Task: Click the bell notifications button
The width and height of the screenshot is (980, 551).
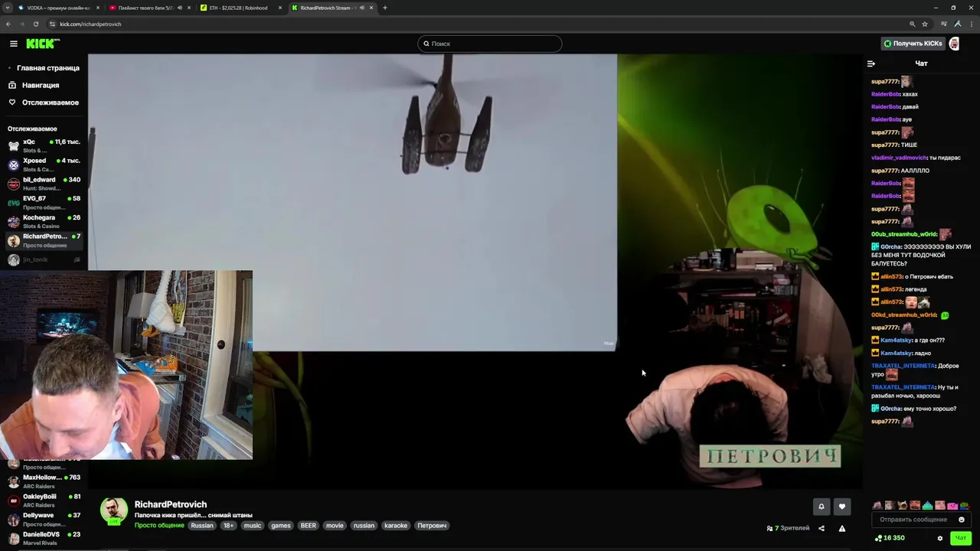Action: click(822, 507)
